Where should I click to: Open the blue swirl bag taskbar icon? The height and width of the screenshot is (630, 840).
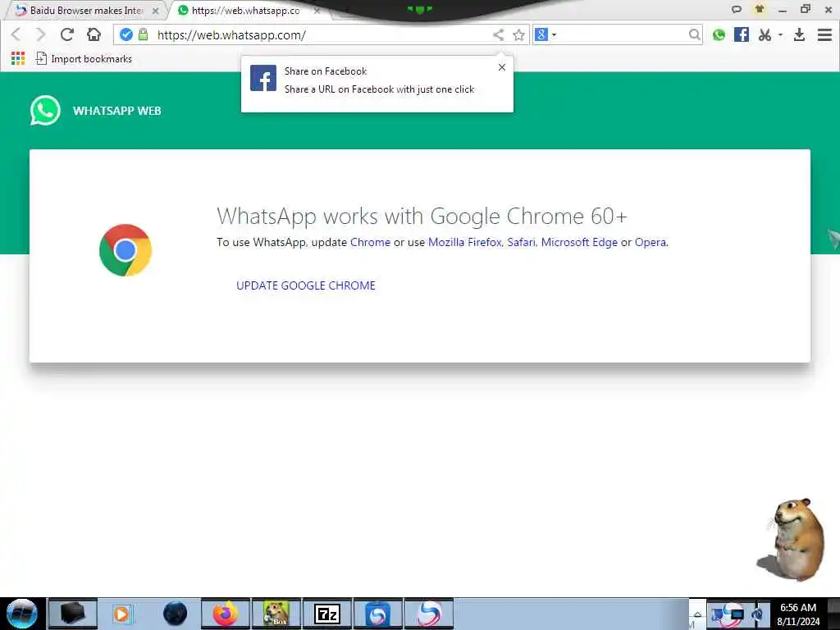pos(377,614)
